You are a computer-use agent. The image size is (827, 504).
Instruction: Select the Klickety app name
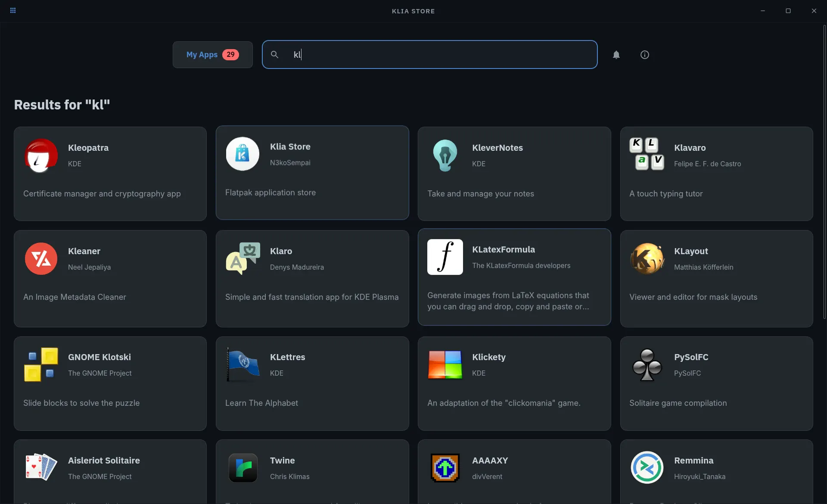(489, 357)
